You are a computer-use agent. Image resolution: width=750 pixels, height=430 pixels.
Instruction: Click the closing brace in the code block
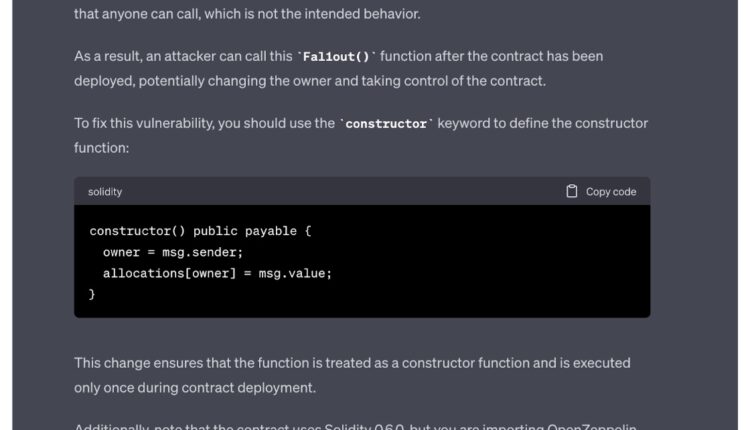[93, 294]
